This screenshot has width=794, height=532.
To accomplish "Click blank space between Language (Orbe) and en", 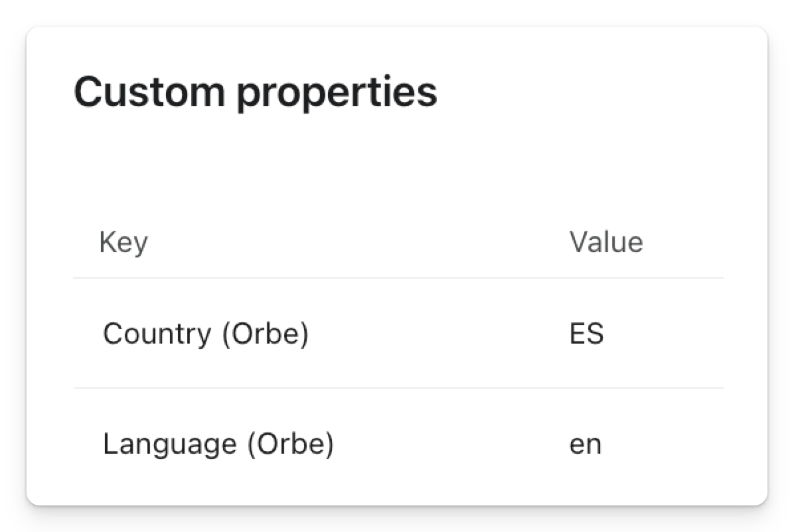I will 451,444.
